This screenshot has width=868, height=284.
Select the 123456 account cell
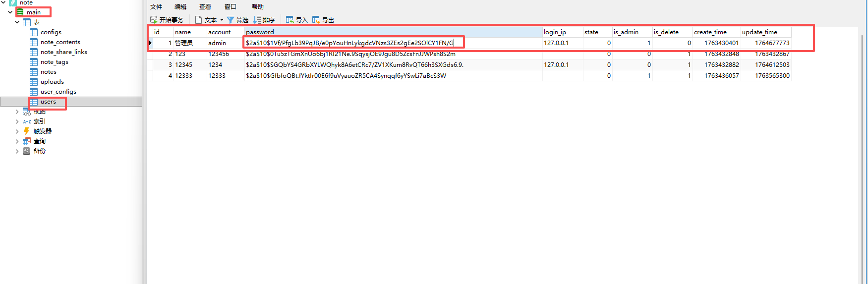tap(226, 54)
